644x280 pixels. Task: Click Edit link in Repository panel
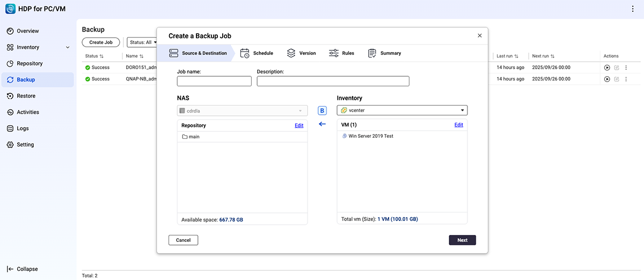[x=299, y=126]
